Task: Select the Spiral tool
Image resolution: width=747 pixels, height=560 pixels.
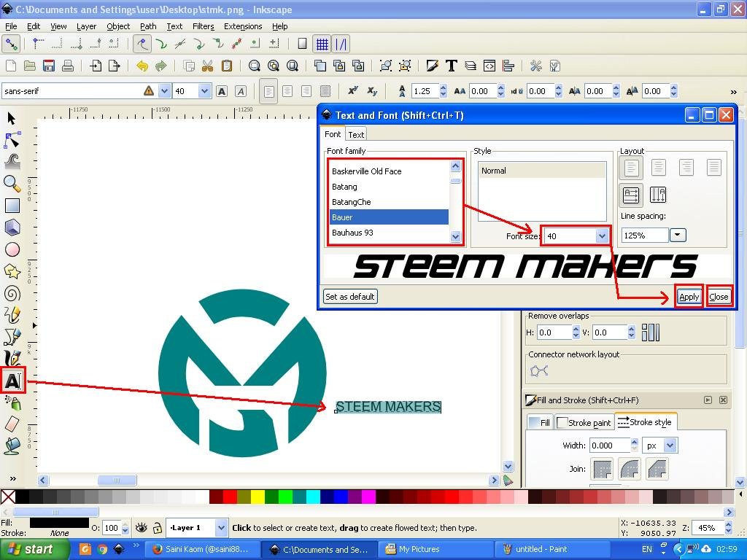Action: (x=12, y=293)
